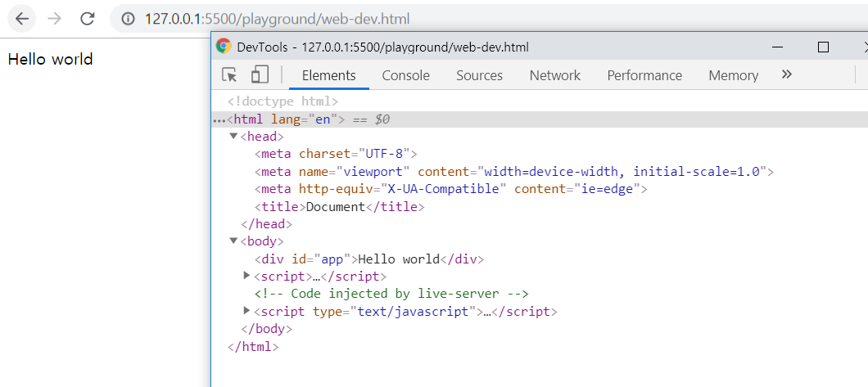Select the live-server injected comment
The height and width of the screenshot is (387, 868).
click(x=391, y=294)
